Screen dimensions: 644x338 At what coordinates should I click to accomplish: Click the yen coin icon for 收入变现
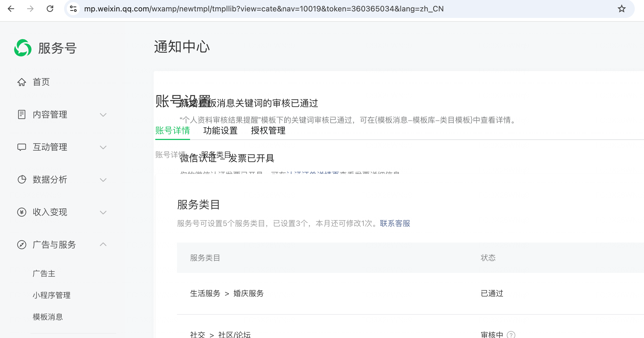[x=22, y=212]
